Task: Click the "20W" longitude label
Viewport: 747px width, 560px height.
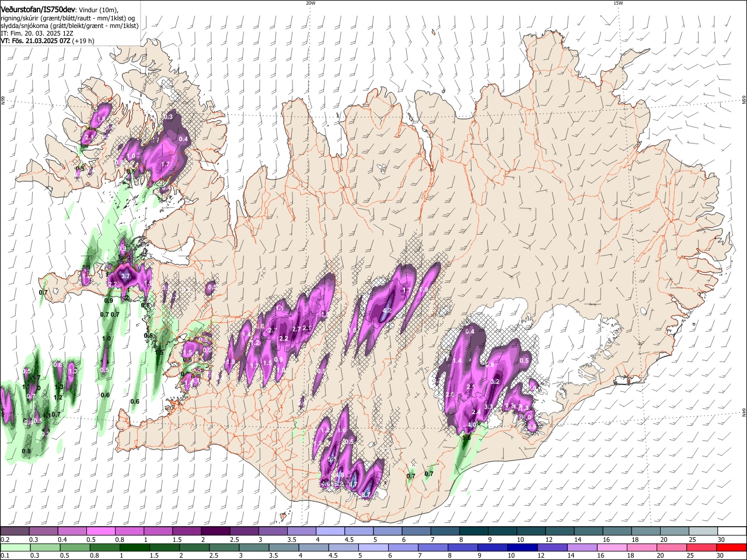Action: tap(310, 3)
